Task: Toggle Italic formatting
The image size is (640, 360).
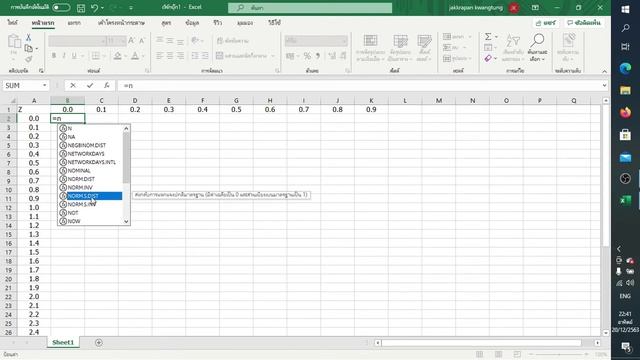Action: point(64,56)
